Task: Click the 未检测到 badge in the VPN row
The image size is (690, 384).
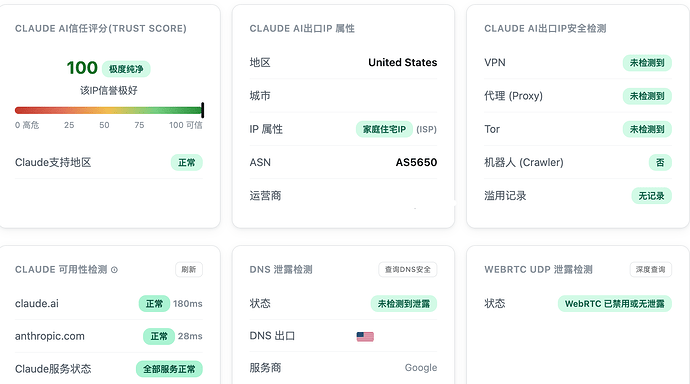Action: [x=647, y=63]
